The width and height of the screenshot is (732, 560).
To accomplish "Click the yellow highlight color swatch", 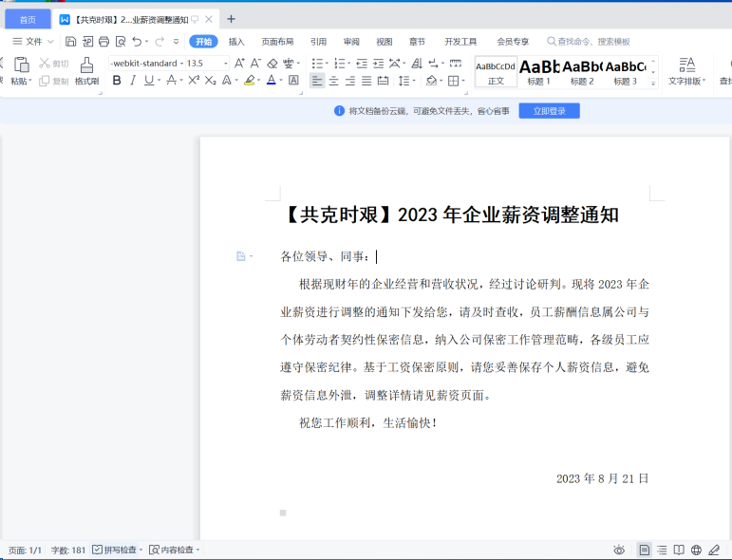I will click(x=250, y=81).
